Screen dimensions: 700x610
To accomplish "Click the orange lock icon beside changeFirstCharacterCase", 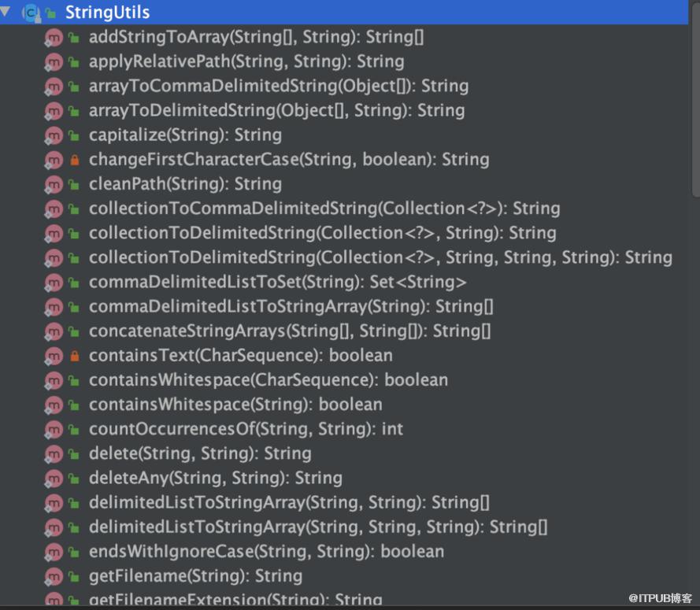I will (x=75, y=160).
